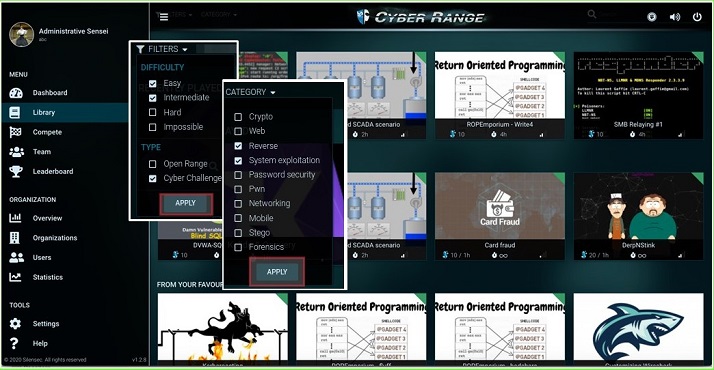Image resolution: width=714 pixels, height=370 pixels.
Task: Click the Leaderboard trophy icon
Action: (16, 172)
